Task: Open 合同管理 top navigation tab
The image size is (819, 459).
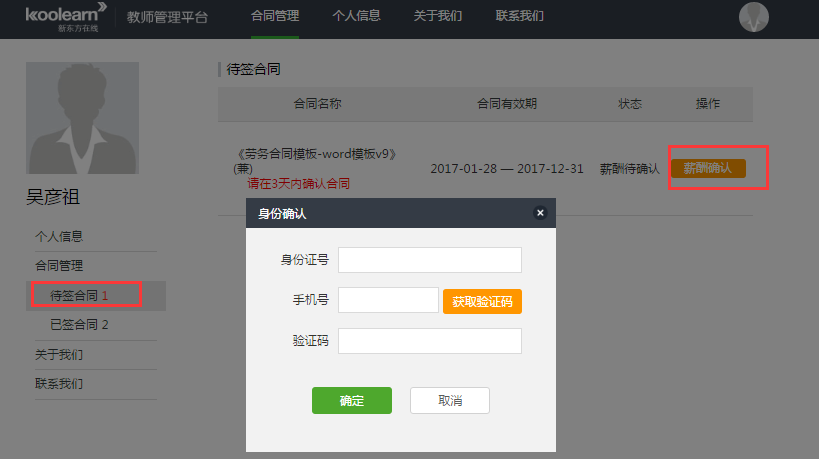Action: click(275, 16)
